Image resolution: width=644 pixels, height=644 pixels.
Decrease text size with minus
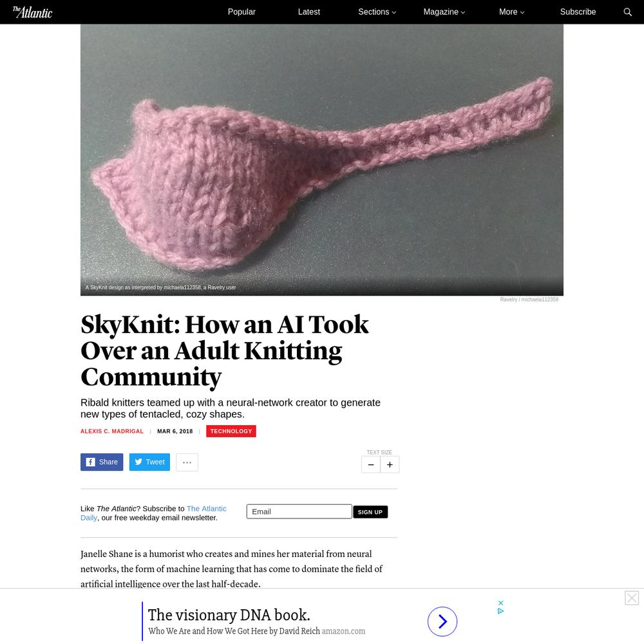tap(371, 464)
